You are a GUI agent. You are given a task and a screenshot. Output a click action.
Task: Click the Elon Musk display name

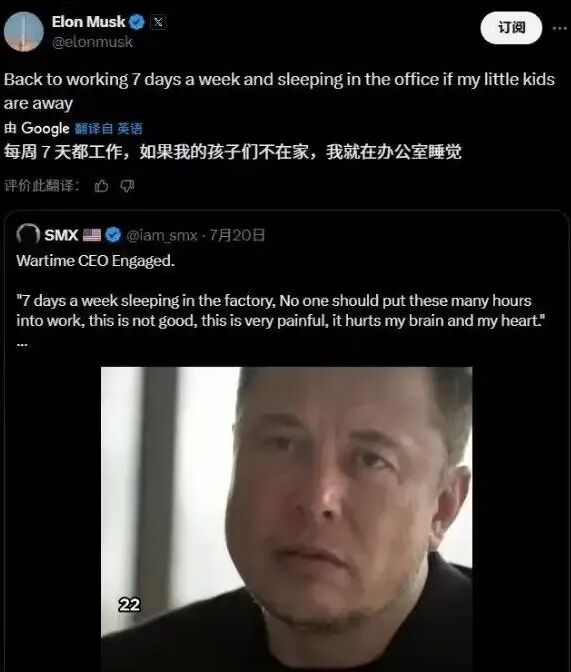point(88,21)
